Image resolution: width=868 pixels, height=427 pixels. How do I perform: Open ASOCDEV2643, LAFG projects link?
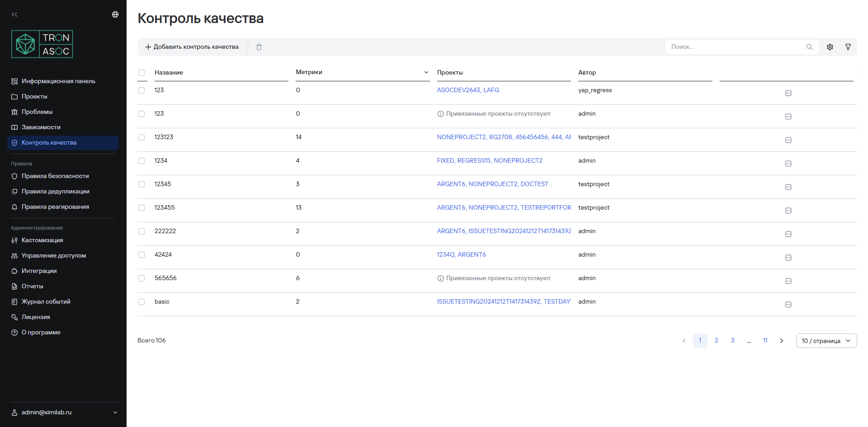pyautogui.click(x=468, y=90)
